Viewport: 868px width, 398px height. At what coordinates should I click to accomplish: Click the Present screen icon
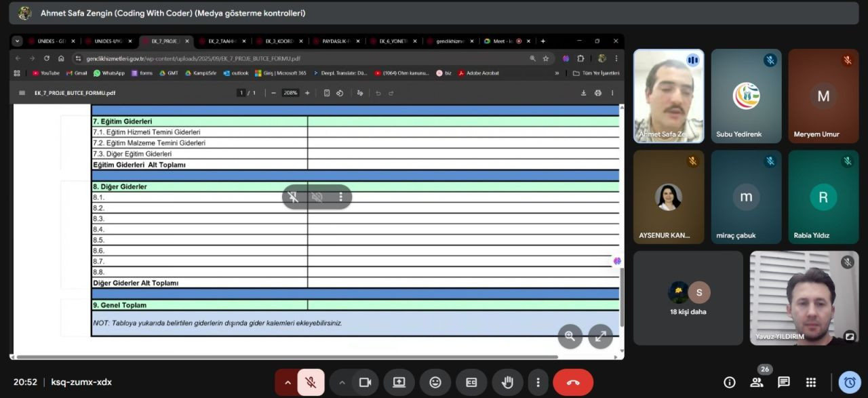click(x=399, y=382)
